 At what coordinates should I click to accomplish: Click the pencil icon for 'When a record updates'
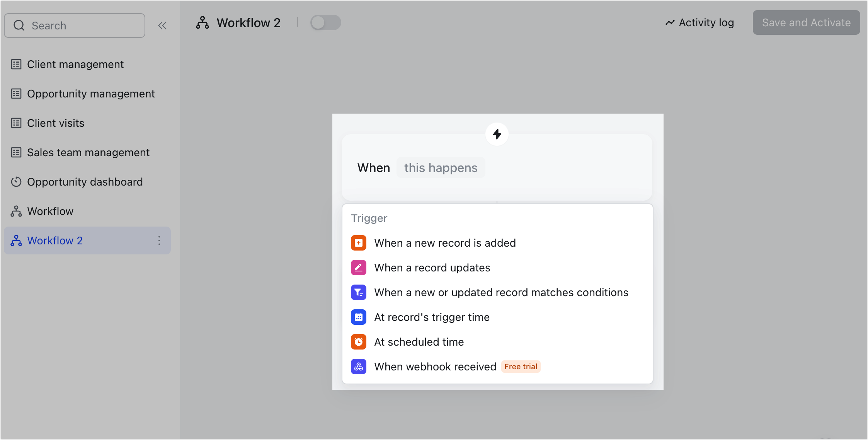pyautogui.click(x=358, y=267)
